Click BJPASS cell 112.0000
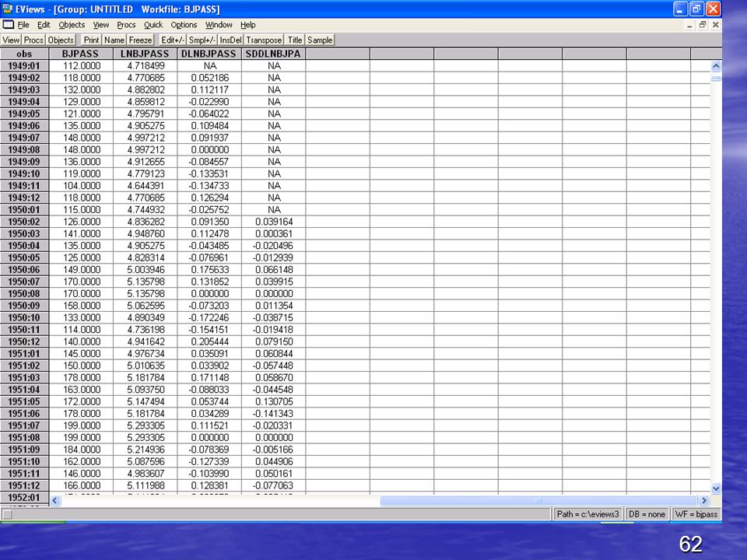The height and width of the screenshot is (560, 747). pos(81,65)
